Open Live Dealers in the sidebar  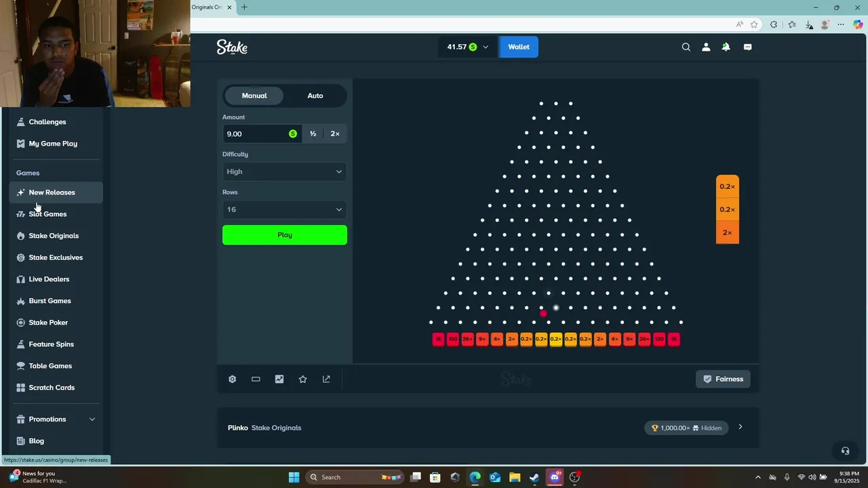[x=56, y=279]
